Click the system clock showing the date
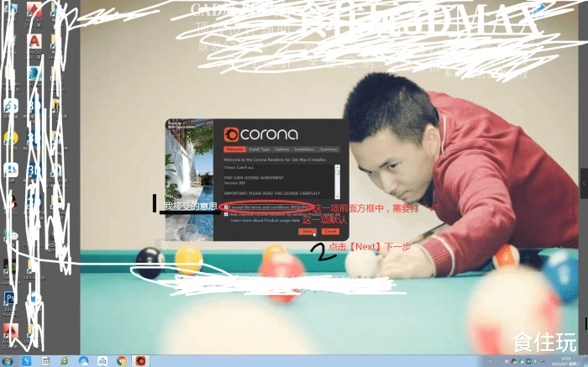The image size is (588, 367). tap(566, 362)
